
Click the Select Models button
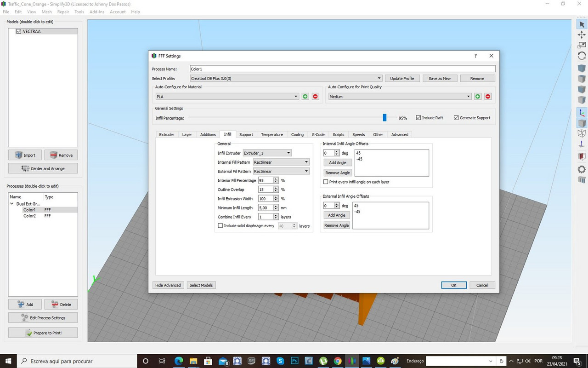coord(201,285)
